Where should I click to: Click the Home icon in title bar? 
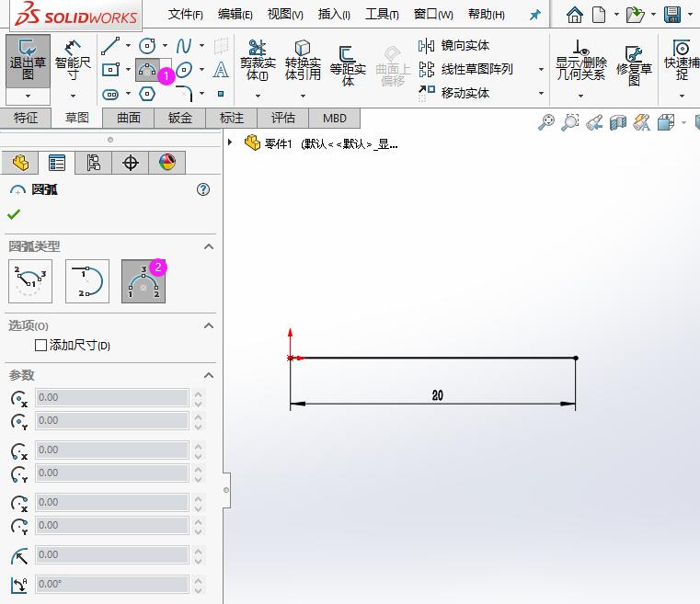click(575, 15)
